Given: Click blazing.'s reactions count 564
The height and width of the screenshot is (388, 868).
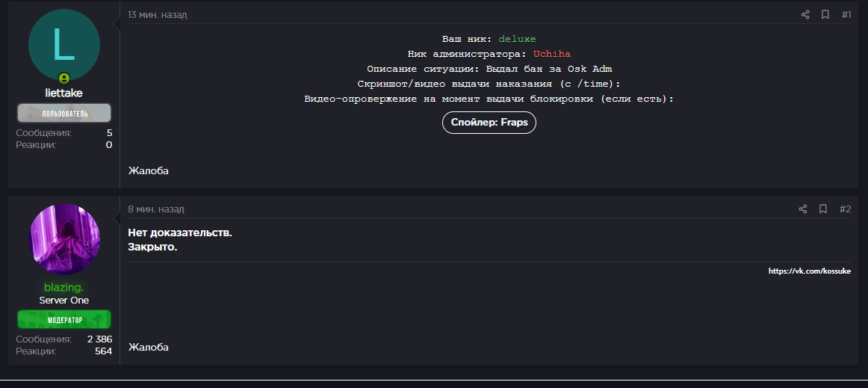Looking at the screenshot, I should (x=103, y=351).
